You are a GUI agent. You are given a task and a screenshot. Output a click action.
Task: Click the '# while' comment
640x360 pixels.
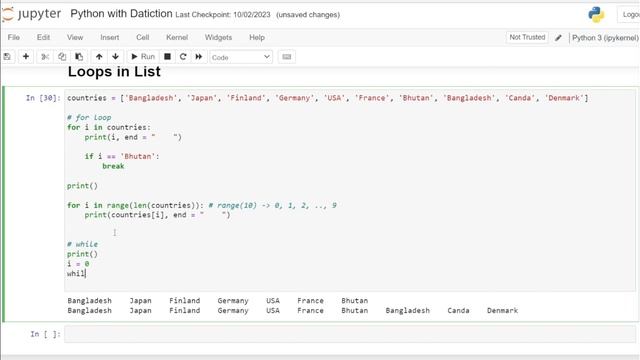tap(82, 244)
